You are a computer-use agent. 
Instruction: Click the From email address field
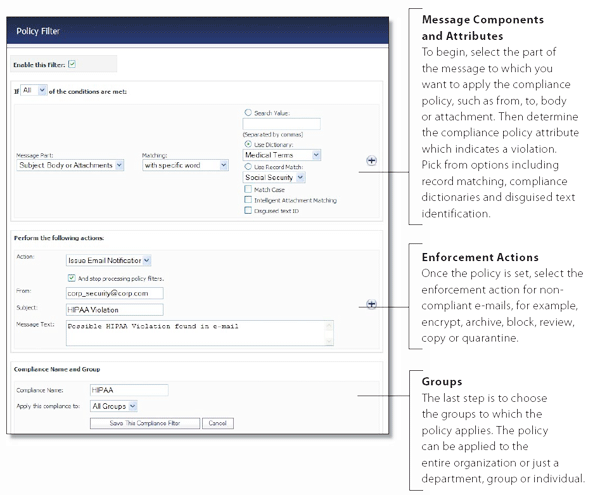click(x=114, y=293)
